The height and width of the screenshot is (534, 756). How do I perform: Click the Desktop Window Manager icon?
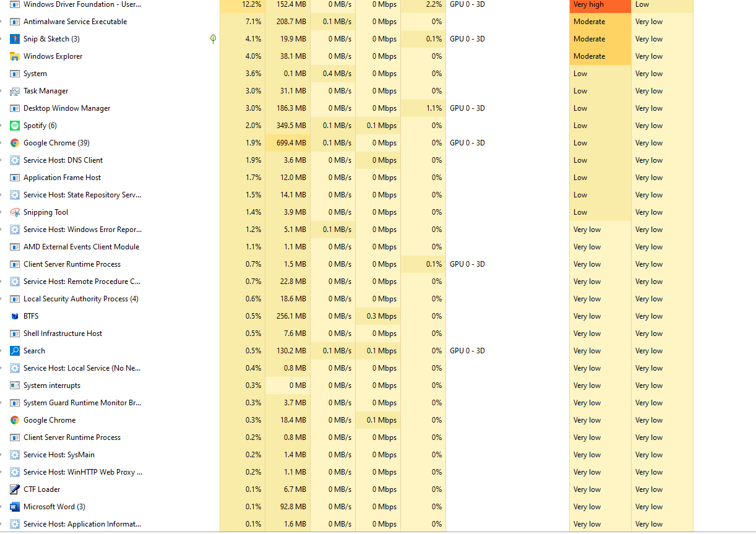pos(15,108)
